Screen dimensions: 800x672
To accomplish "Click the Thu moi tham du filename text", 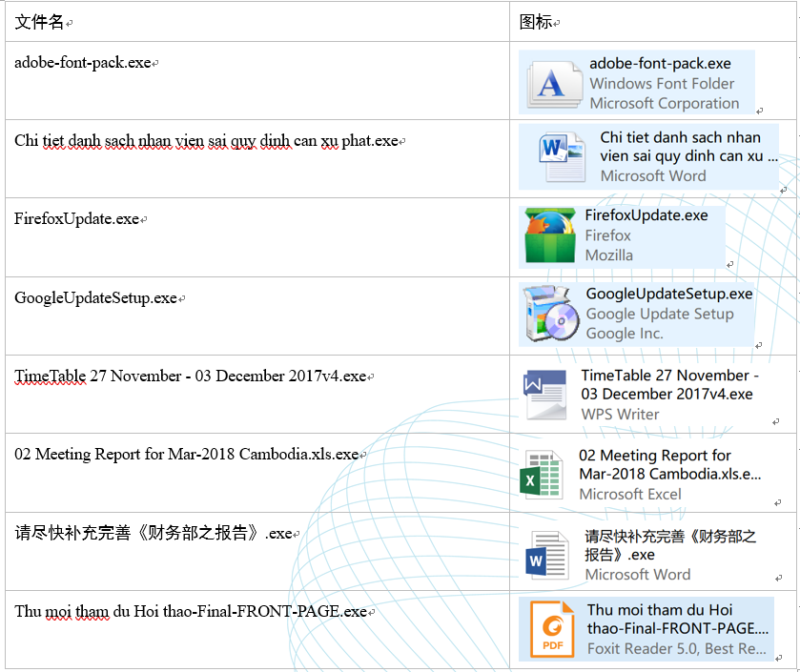I will point(191,611).
